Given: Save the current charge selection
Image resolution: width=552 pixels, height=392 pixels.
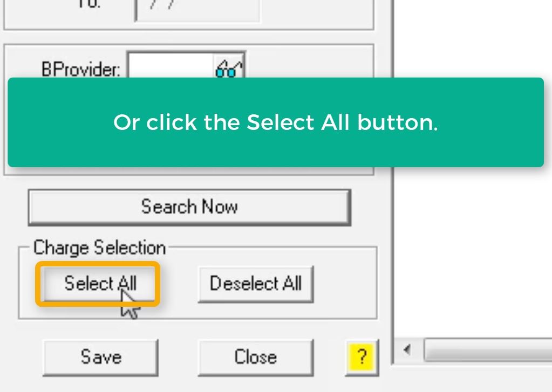Looking at the screenshot, I should tap(101, 357).
